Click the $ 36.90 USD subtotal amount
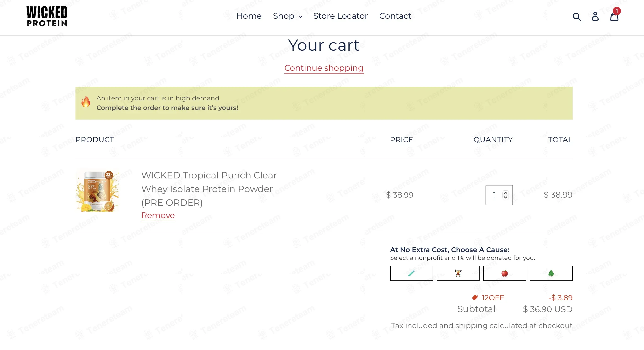 (548, 309)
